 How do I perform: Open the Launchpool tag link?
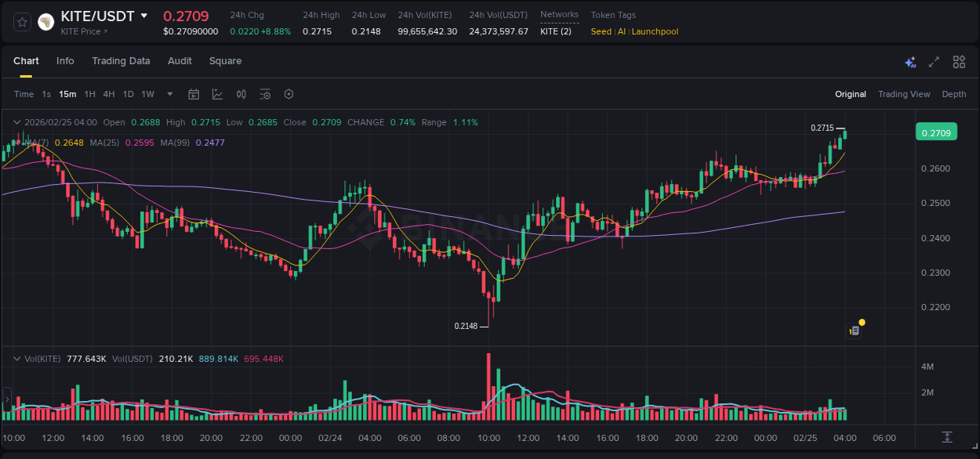[x=655, y=31]
